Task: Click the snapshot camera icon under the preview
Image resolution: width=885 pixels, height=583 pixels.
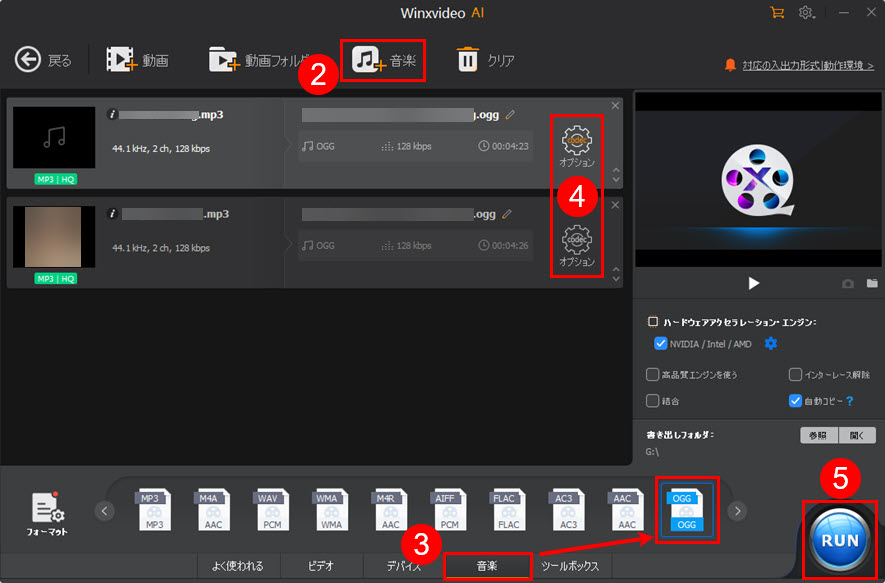Action: 848,284
